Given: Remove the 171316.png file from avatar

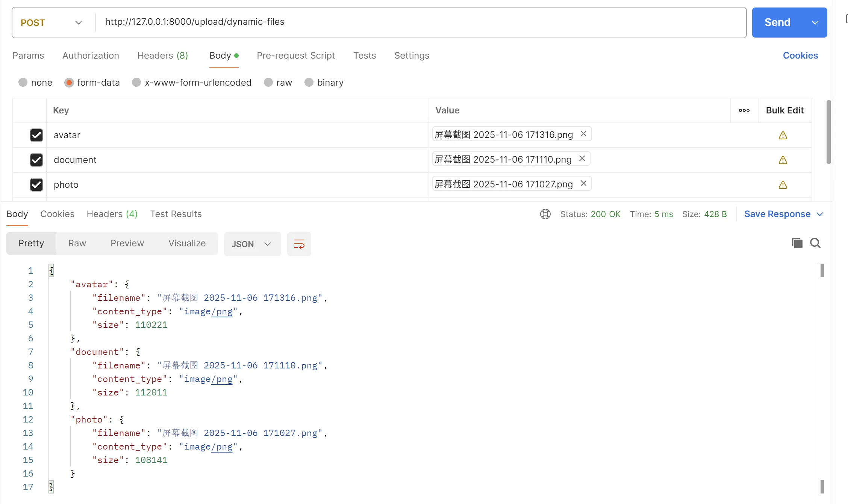Looking at the screenshot, I should 583,134.
